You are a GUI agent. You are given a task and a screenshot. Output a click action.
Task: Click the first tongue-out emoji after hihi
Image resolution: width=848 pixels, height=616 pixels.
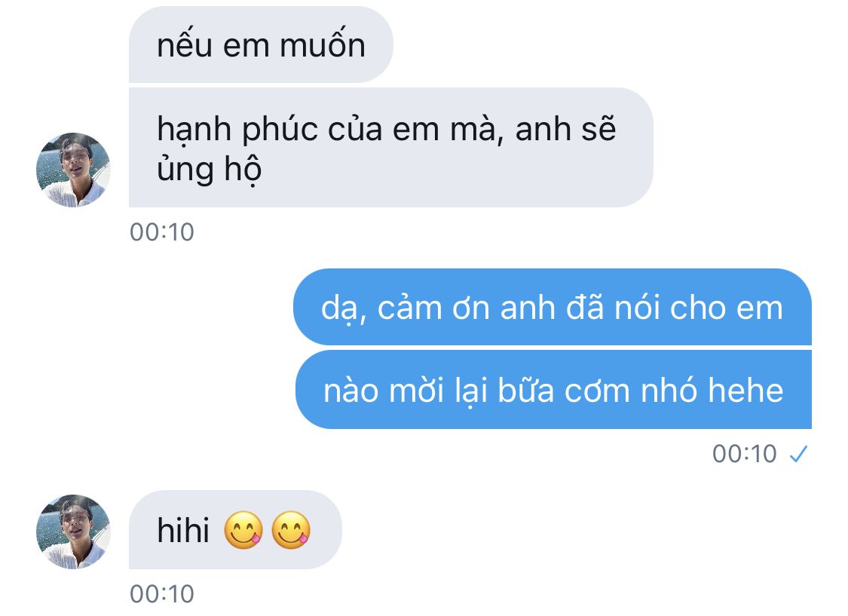(243, 531)
